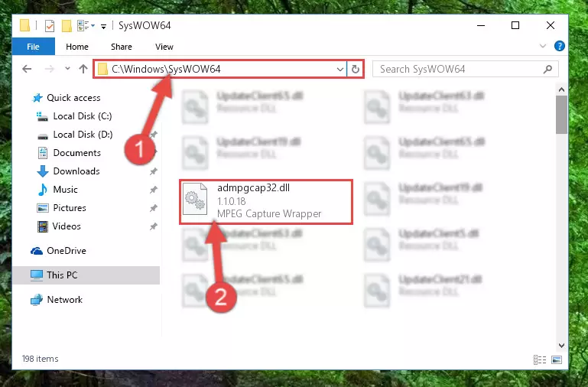
Task: Open the Recent locations dropdown arrow
Action: (67, 69)
